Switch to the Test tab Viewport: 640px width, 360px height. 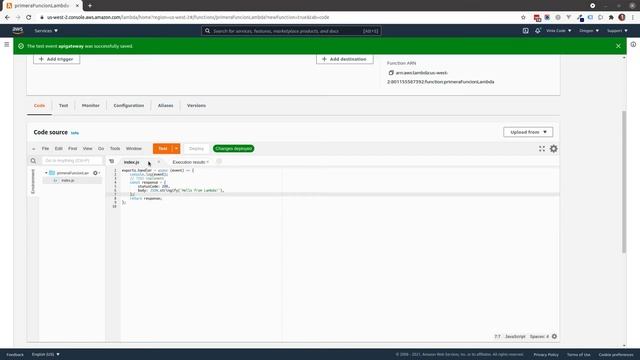(63, 105)
